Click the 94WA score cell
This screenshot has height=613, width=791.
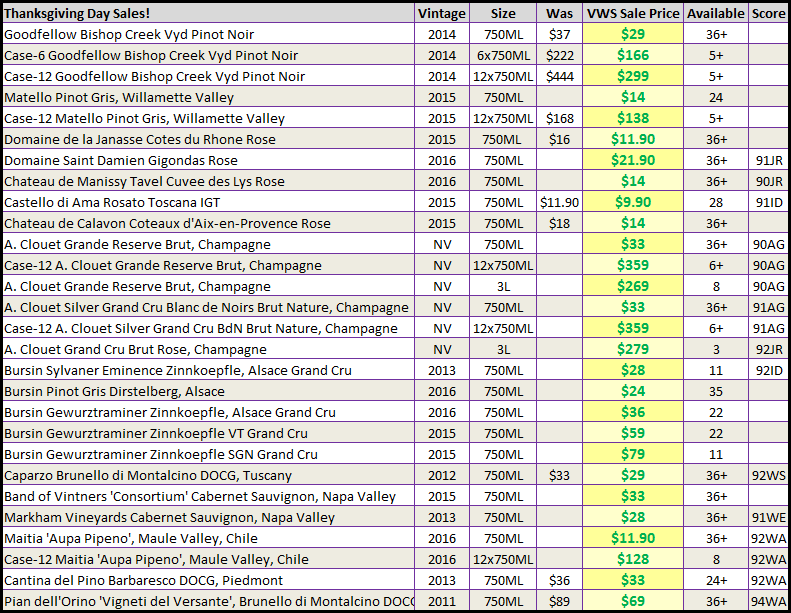pyautogui.click(x=768, y=602)
